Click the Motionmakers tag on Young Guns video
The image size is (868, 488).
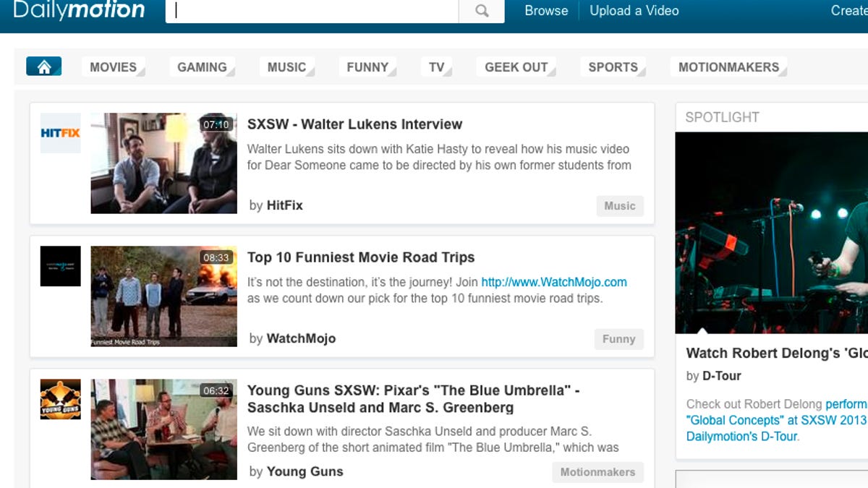pyautogui.click(x=597, y=472)
